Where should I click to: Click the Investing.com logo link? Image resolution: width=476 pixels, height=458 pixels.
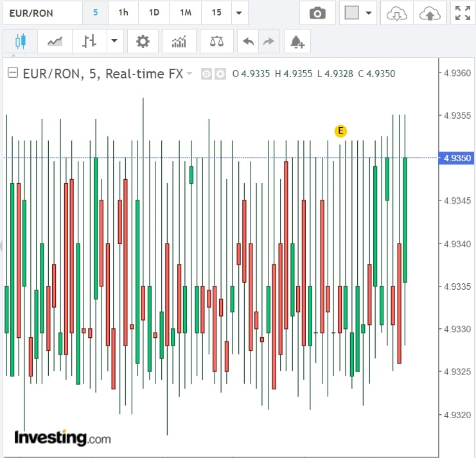coord(62,438)
